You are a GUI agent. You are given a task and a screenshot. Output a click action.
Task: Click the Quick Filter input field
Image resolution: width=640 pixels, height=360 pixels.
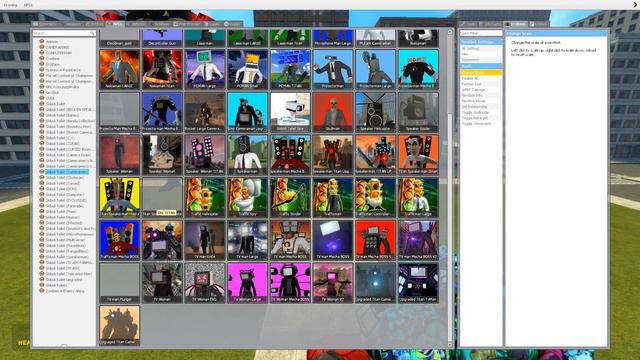coord(481,33)
